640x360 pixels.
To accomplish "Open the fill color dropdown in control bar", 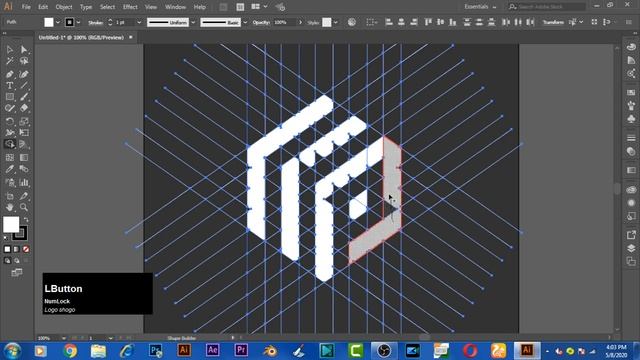I will click(58, 22).
